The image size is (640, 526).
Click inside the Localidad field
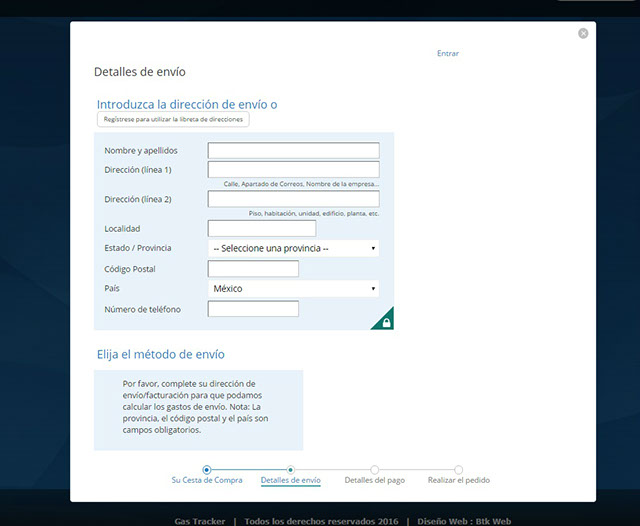pos(261,229)
